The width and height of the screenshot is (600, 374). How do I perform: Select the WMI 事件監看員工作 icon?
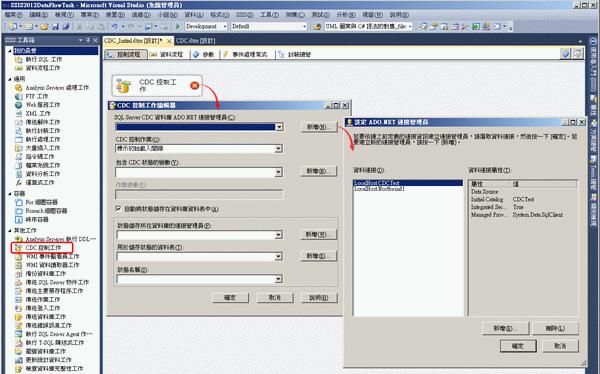18,256
